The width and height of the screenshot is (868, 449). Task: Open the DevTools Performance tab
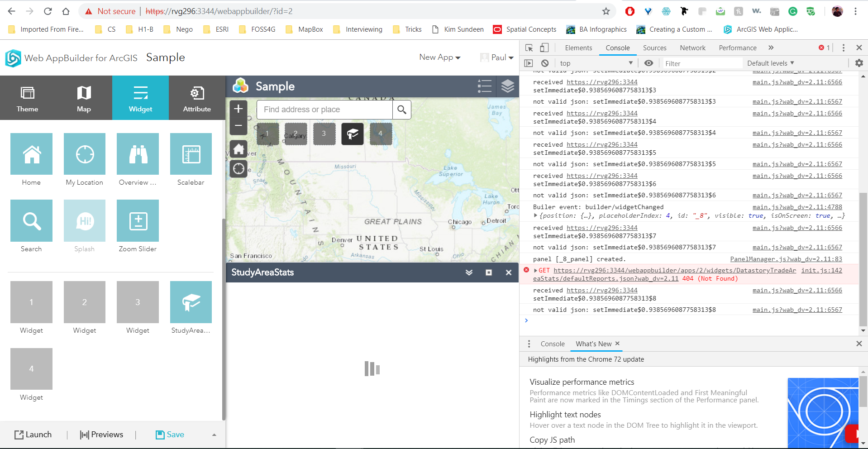pos(737,48)
